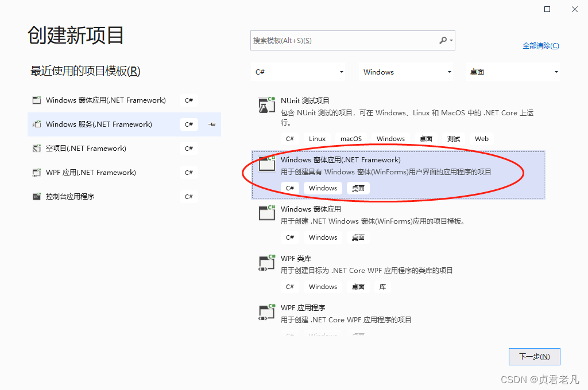
Task: Click the 测试 tag under NUnit template
Action: point(454,139)
